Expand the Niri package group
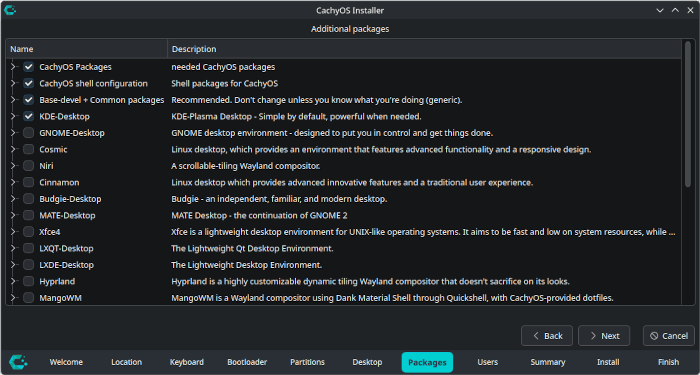The height and width of the screenshot is (375, 700). 12,166
